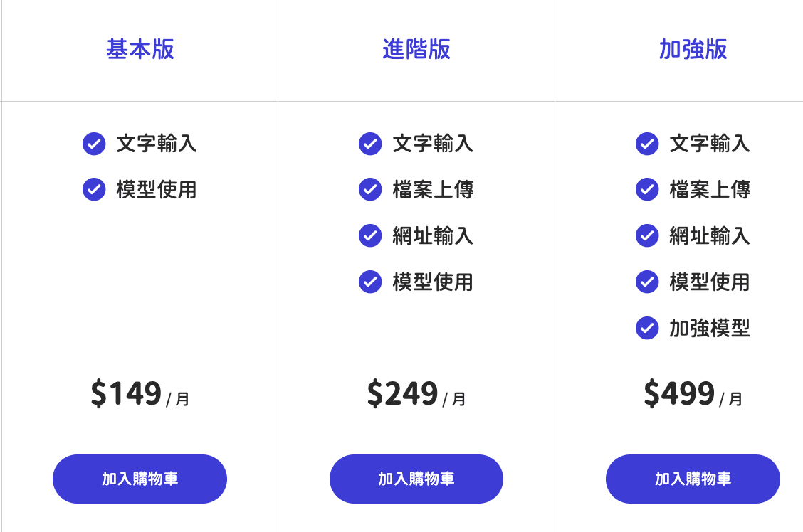Click the checkmark icon beside 文字輸入 in 基本版
The height and width of the screenshot is (532, 803).
pos(94,144)
